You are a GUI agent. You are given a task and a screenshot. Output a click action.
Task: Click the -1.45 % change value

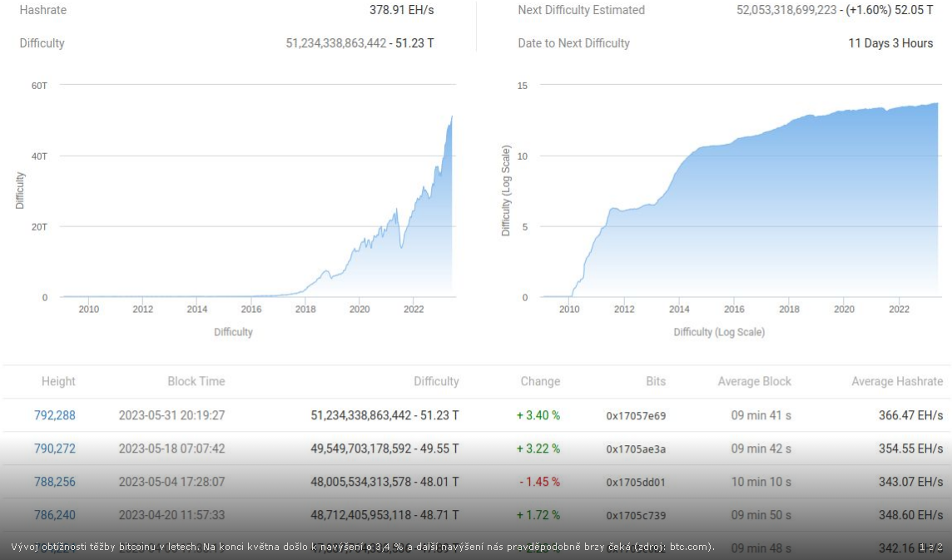[540, 482]
